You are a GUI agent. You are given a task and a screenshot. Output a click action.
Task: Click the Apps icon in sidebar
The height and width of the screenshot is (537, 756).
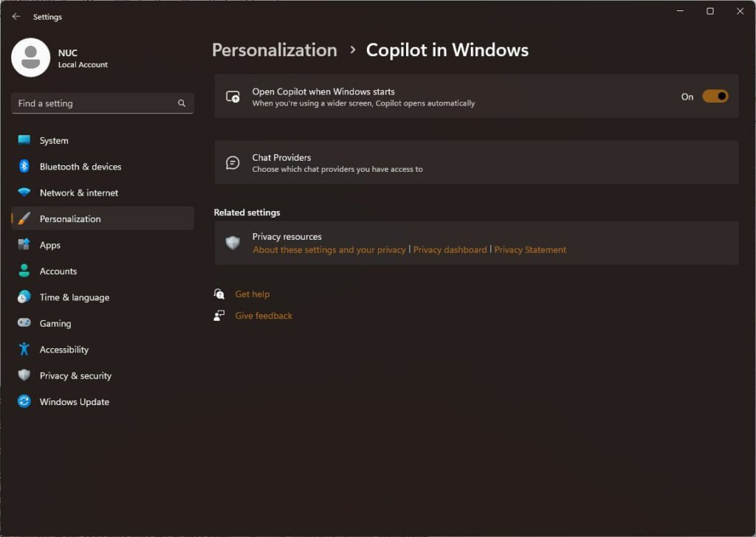24,245
